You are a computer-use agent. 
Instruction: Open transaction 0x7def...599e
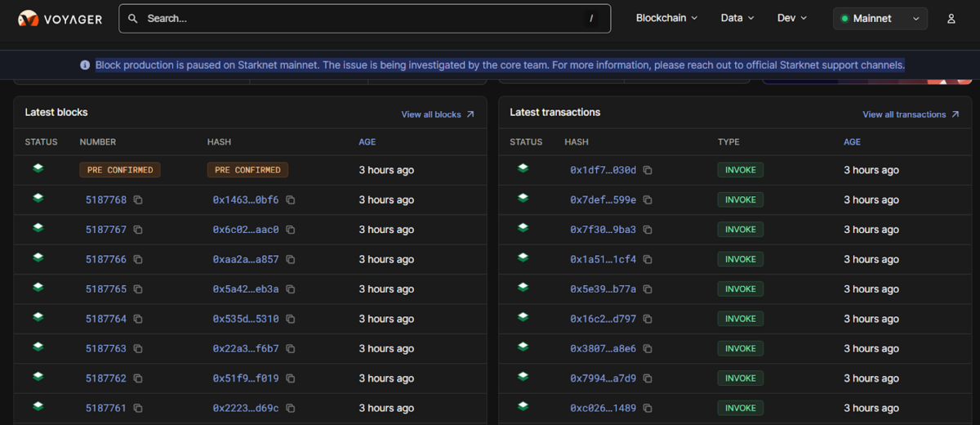pos(603,200)
